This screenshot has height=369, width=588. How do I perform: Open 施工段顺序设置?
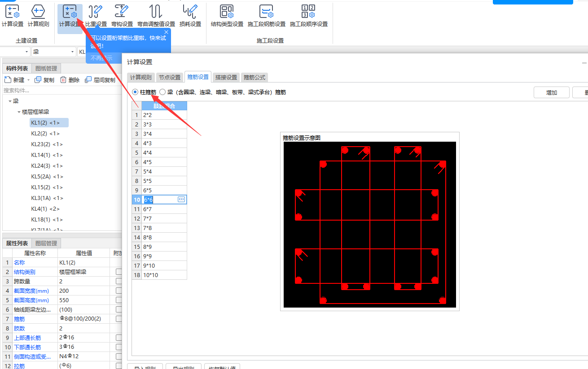pos(308,16)
